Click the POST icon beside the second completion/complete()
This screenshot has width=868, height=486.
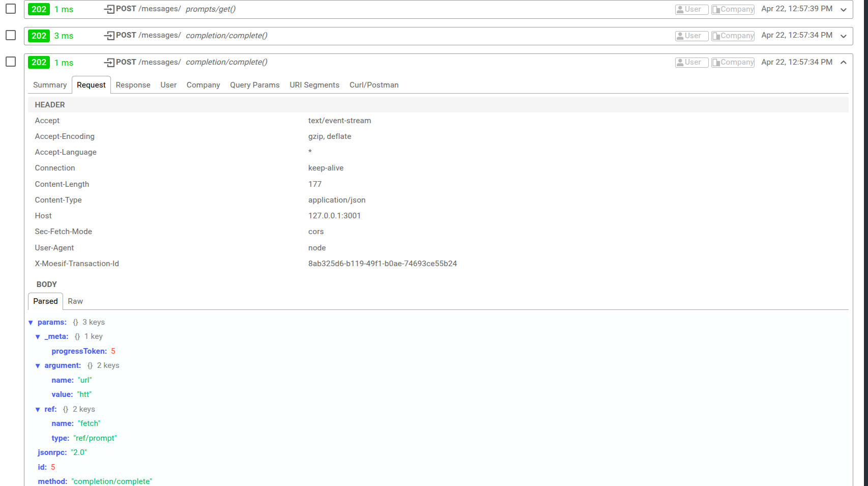tap(108, 62)
